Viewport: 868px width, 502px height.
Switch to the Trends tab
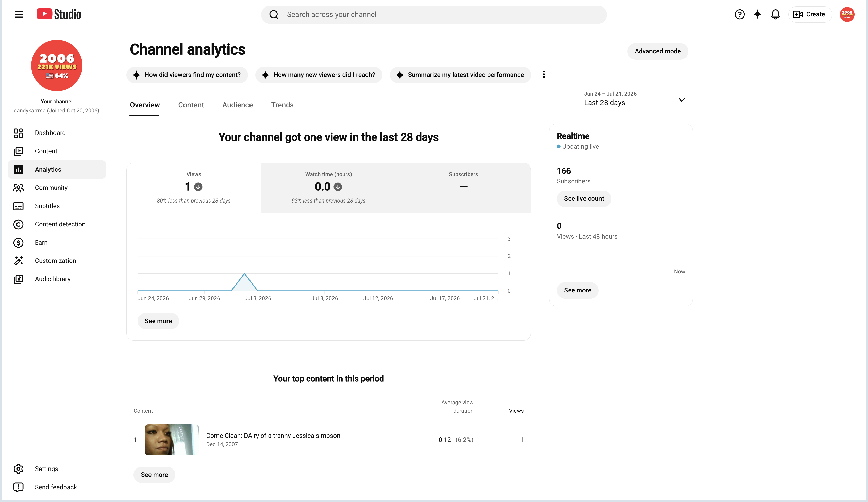tap(282, 105)
